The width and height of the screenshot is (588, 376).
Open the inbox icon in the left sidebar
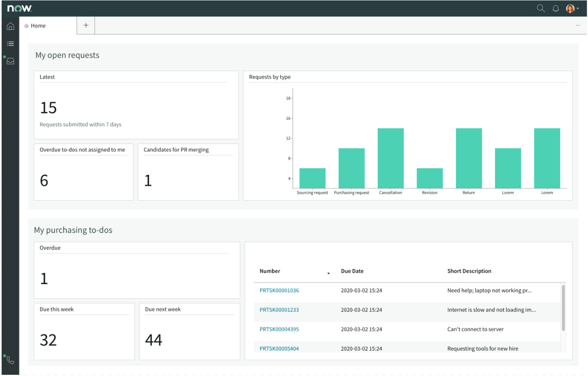click(10, 61)
